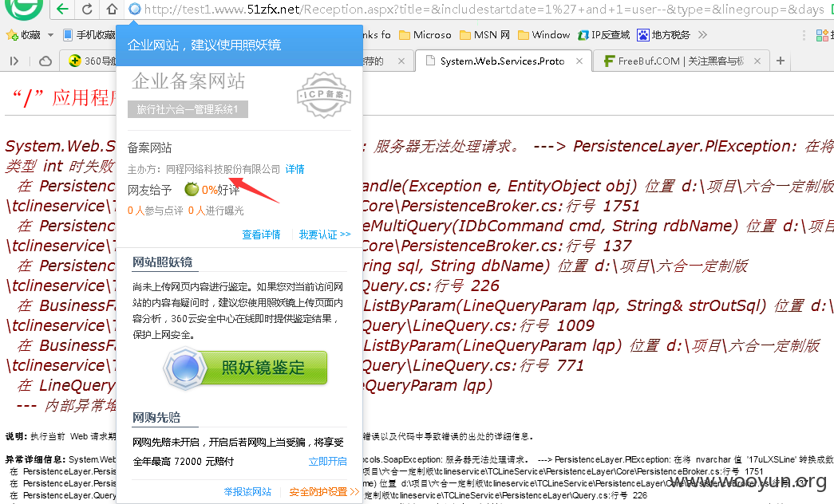Screen dimensions: 834x504
Task: Reload the page with the refresh icon
Action: pos(87,9)
